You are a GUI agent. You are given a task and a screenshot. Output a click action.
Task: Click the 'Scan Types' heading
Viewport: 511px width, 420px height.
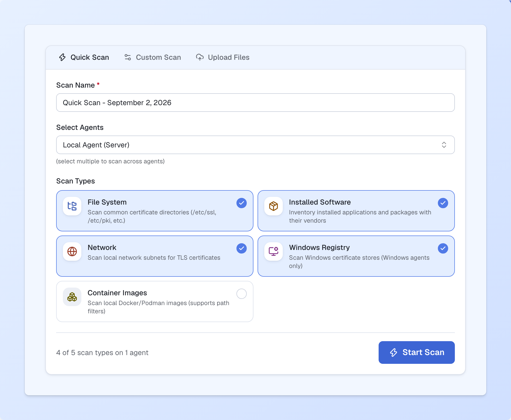75,181
